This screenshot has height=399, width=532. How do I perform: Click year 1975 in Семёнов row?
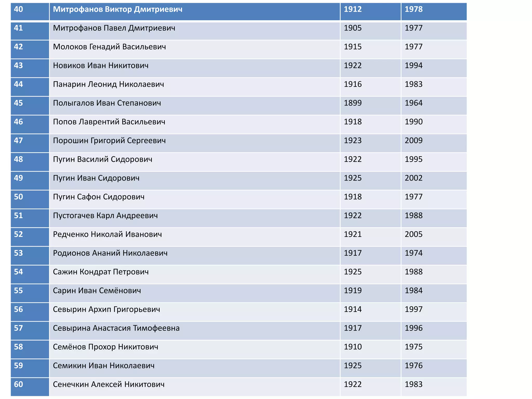(x=414, y=347)
